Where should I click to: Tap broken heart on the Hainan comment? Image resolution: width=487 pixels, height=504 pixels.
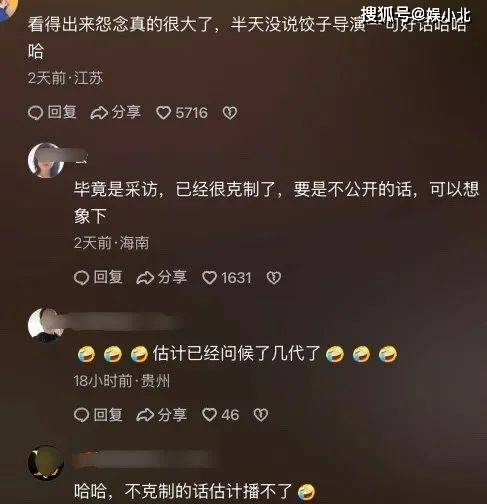click(x=273, y=278)
